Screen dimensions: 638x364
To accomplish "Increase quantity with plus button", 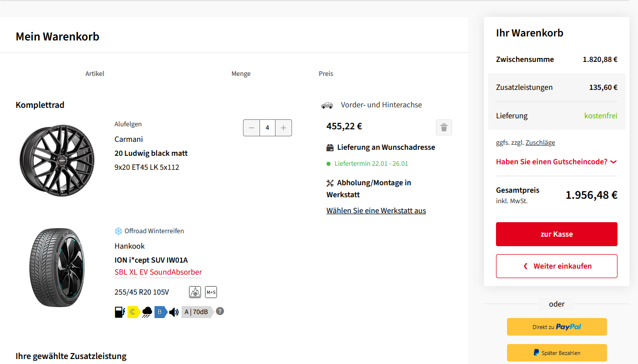I will (x=283, y=128).
